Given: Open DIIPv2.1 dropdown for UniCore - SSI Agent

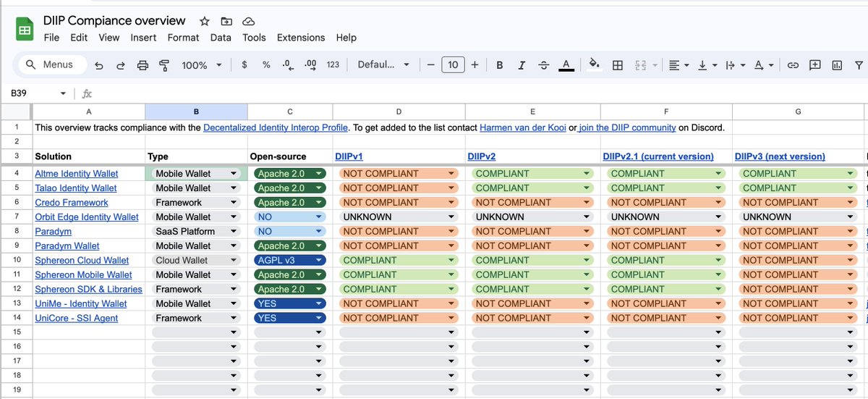Looking at the screenshot, I should coord(719,319).
